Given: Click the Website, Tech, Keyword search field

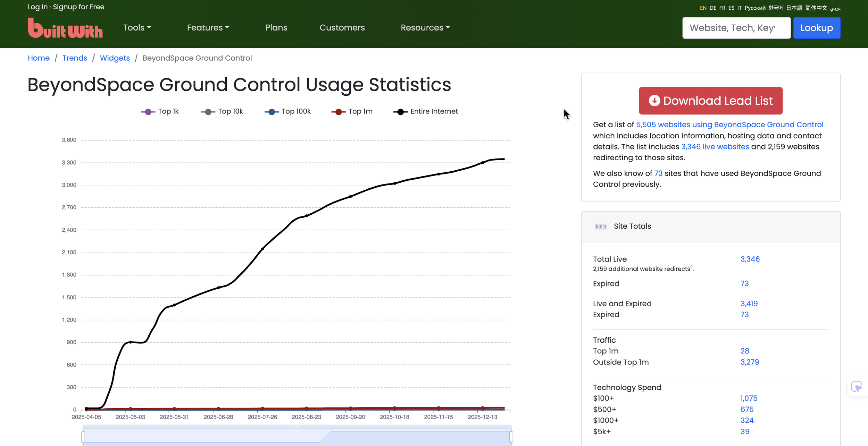Looking at the screenshot, I should click(736, 28).
